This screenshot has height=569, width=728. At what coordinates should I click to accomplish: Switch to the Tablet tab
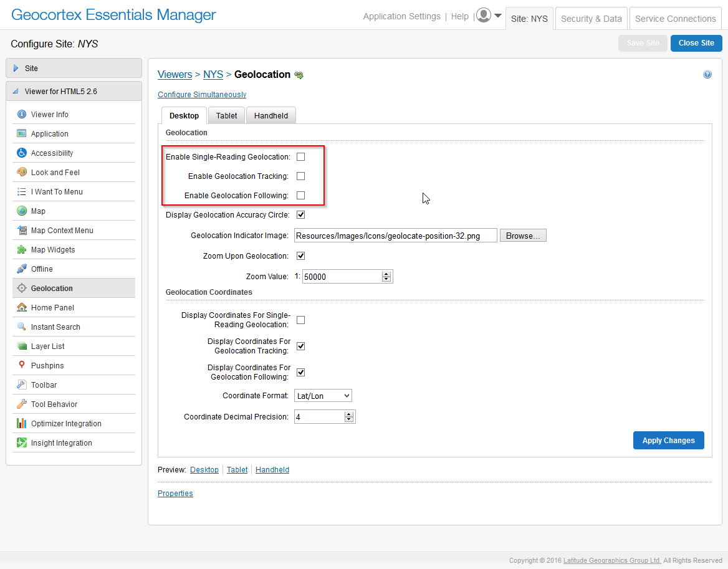227,115
